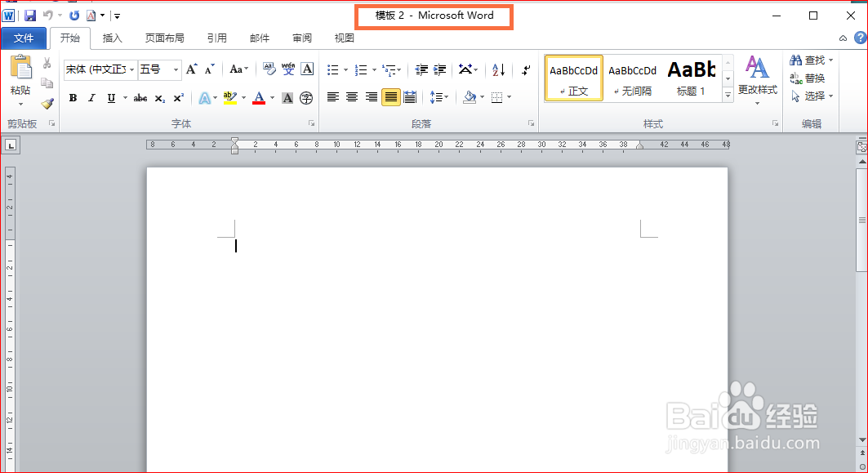Toggle Bold formatting
The height and width of the screenshot is (473, 868).
click(x=73, y=98)
